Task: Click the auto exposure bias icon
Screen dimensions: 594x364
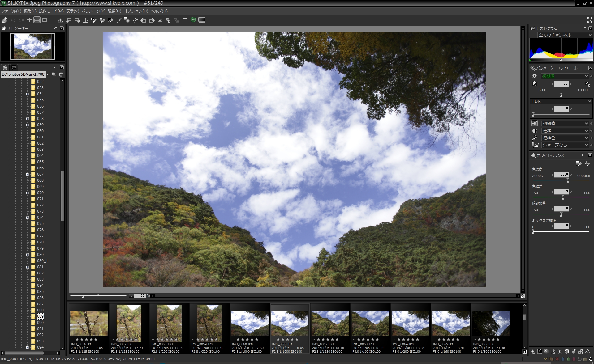Action: pyautogui.click(x=588, y=84)
